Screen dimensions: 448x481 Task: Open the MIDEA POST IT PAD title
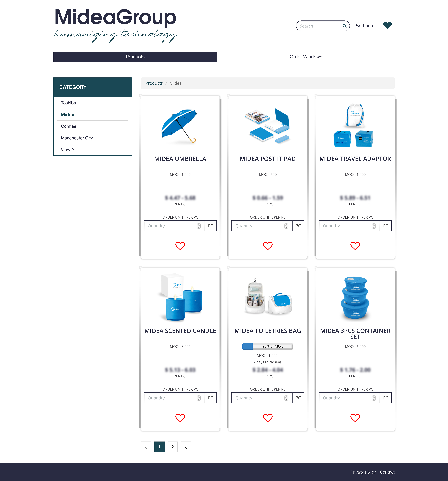click(x=268, y=159)
